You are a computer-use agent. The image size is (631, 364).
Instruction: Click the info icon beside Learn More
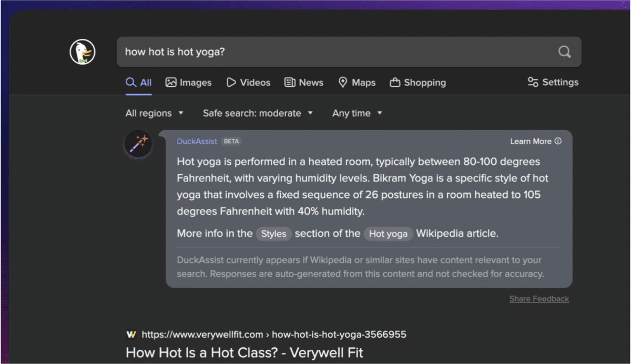pos(558,141)
